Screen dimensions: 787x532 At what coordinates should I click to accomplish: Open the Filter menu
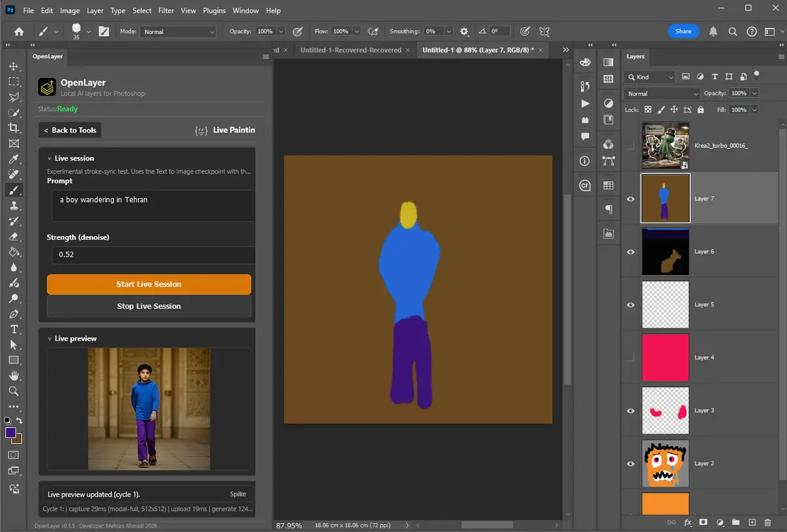(166, 10)
